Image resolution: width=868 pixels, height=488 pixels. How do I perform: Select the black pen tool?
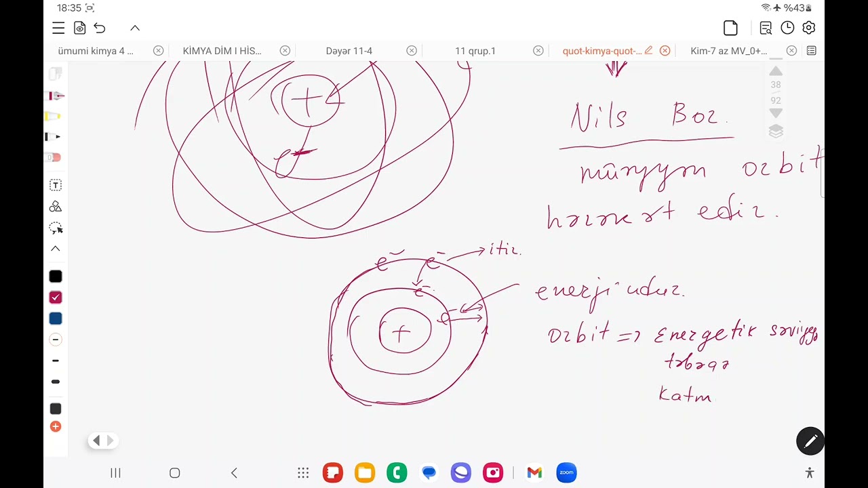coord(54,137)
